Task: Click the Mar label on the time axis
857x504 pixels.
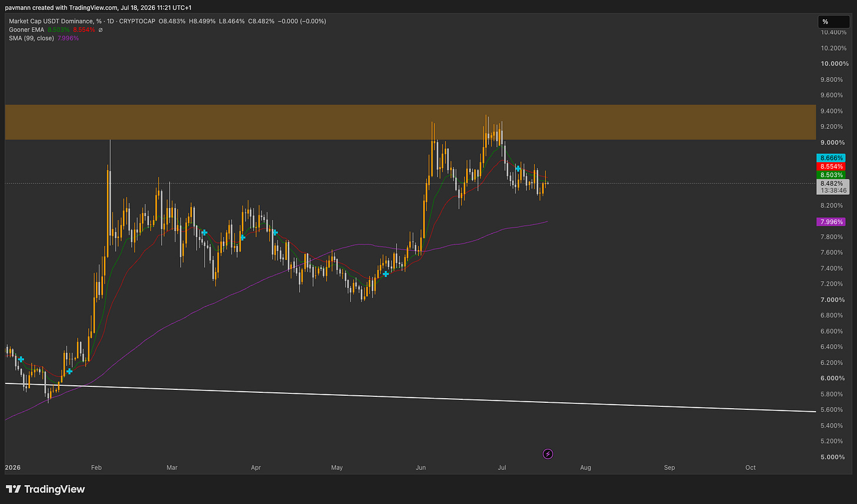Action: [x=172, y=468]
